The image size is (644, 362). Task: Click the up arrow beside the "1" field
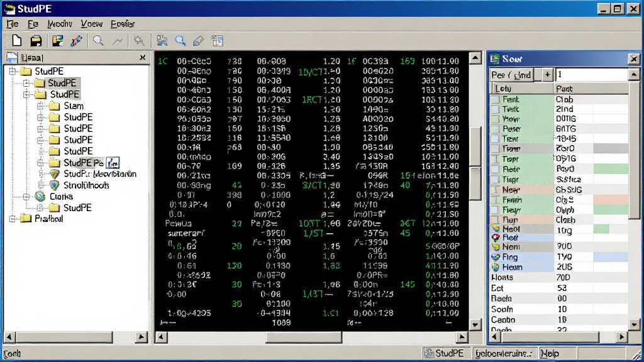[x=634, y=75]
